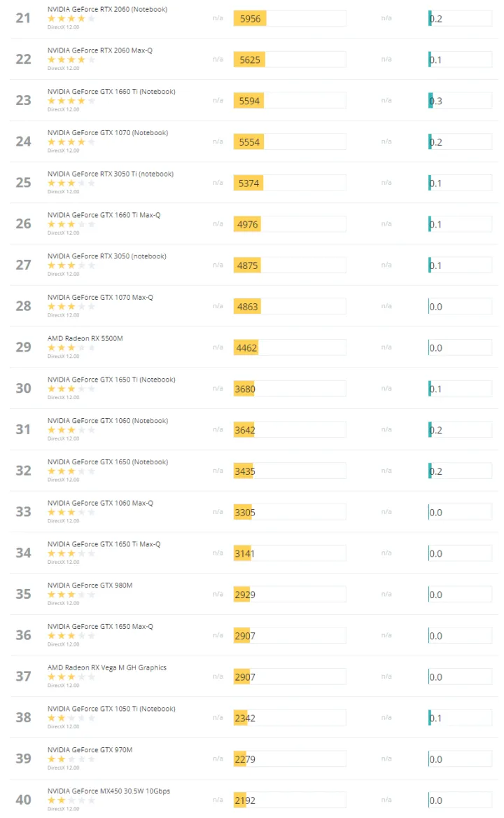
Task: Click star rating under GTX 1060 (Notebook)
Action: pos(71,430)
